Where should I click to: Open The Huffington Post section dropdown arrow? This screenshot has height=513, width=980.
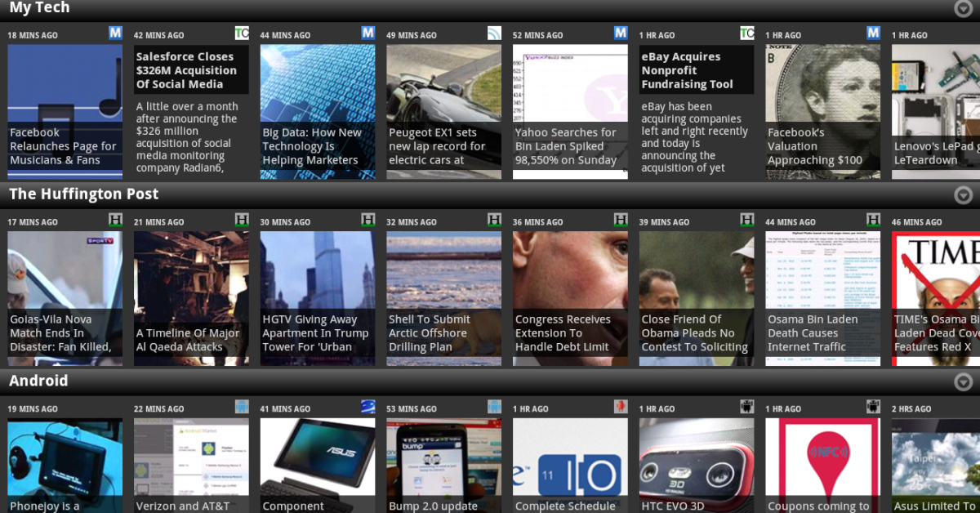pos(963,195)
